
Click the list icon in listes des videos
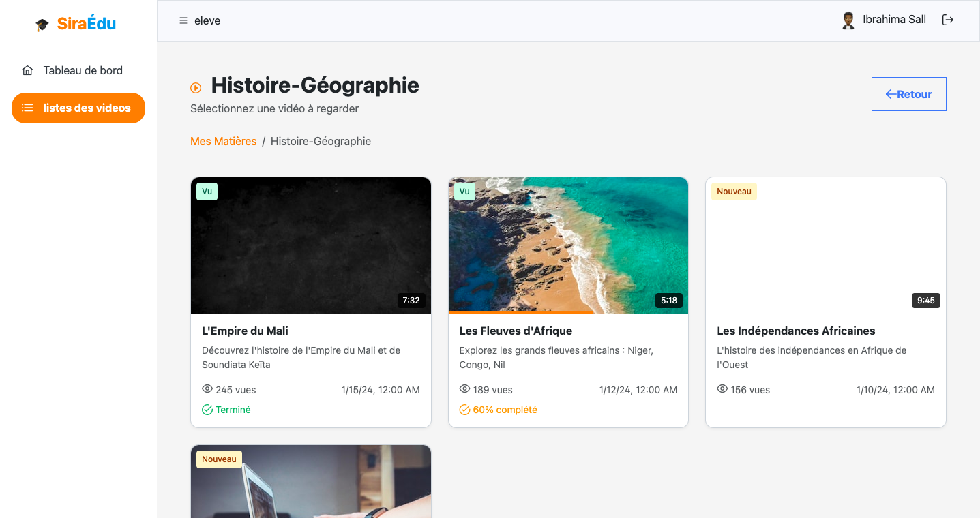point(27,108)
